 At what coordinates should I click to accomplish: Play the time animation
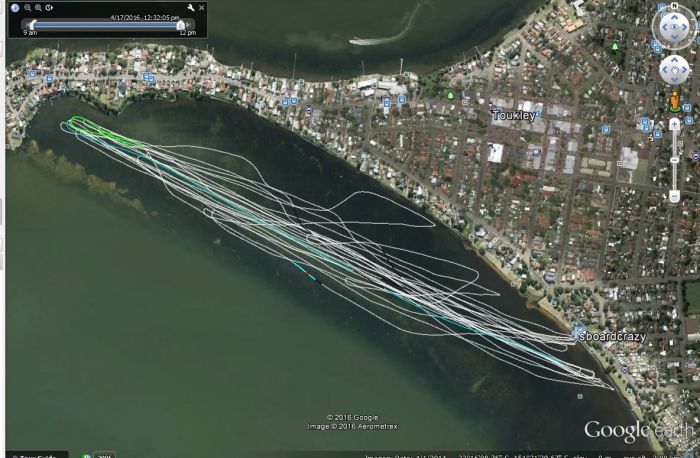(x=49, y=8)
